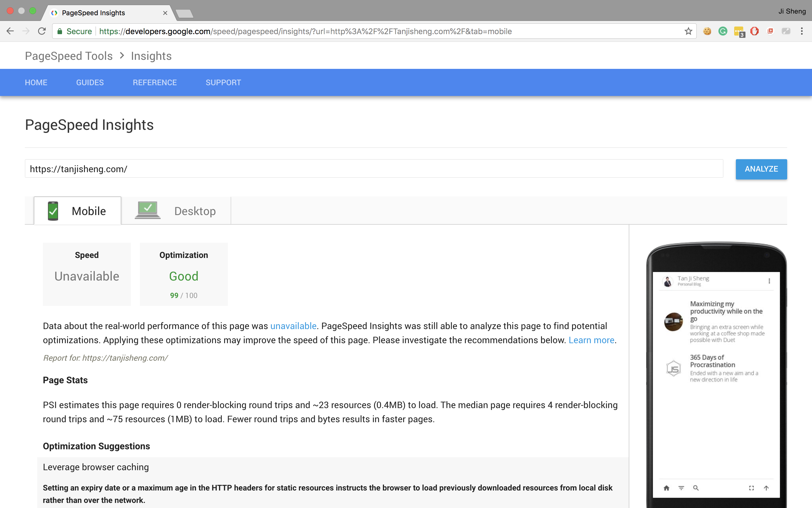Open the 'unavailable' link in the description
The height and width of the screenshot is (508, 812).
(293, 326)
